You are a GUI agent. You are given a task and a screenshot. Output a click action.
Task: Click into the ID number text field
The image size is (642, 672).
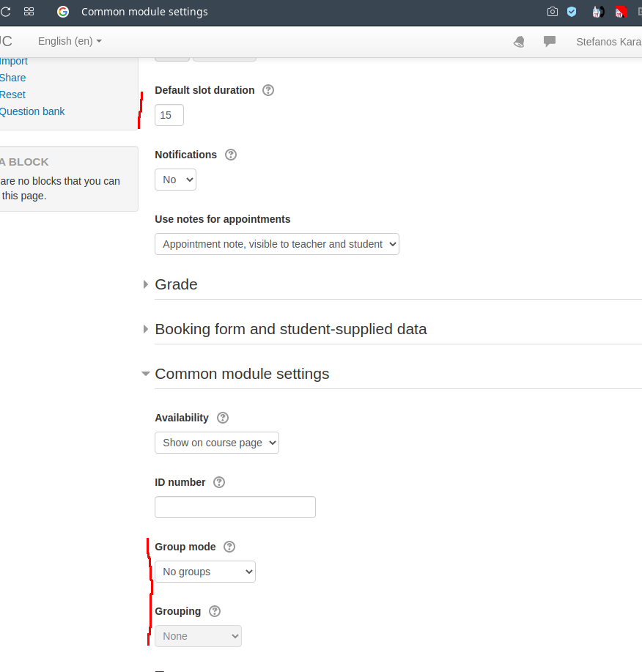(x=235, y=507)
